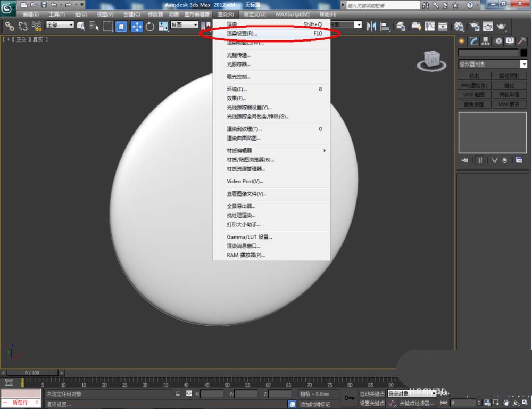The width and height of the screenshot is (532, 409).
Task: Click the 挤出 modifier button
Action: [473, 76]
